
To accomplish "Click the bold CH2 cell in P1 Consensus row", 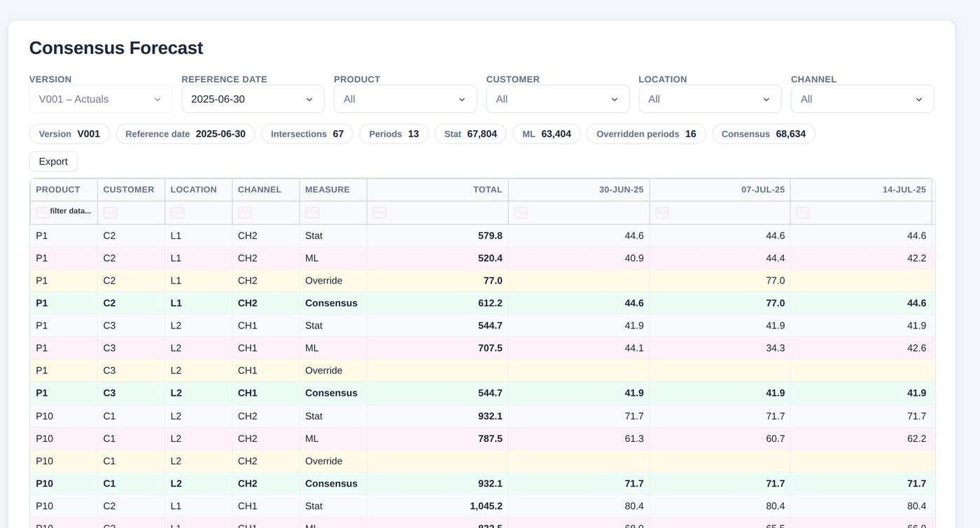I will (x=265, y=303).
